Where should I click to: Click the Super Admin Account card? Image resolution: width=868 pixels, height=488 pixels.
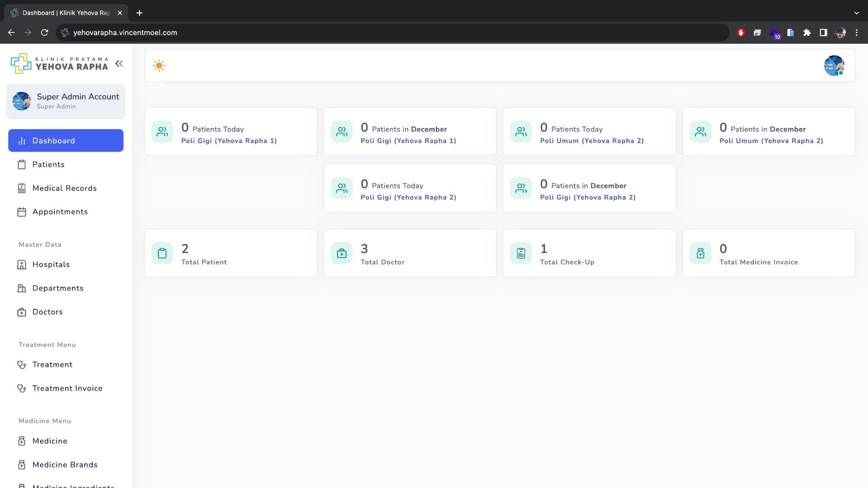click(x=66, y=101)
